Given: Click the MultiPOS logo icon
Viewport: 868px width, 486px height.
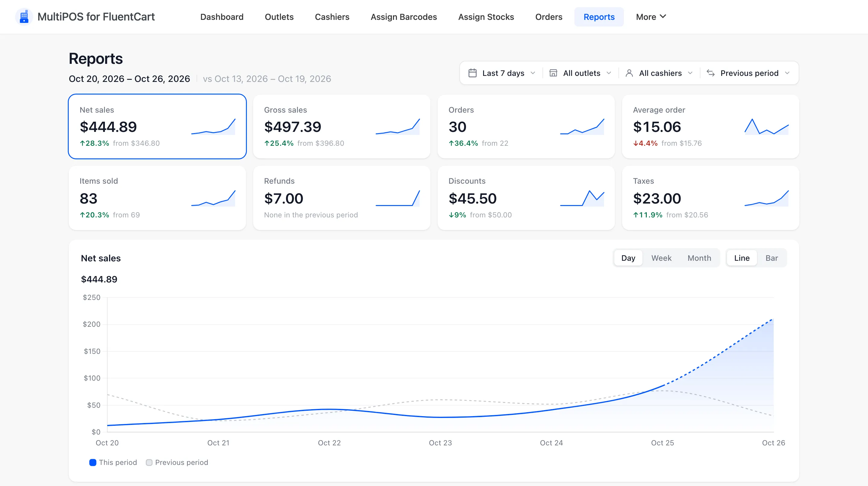Looking at the screenshot, I should click(x=24, y=17).
